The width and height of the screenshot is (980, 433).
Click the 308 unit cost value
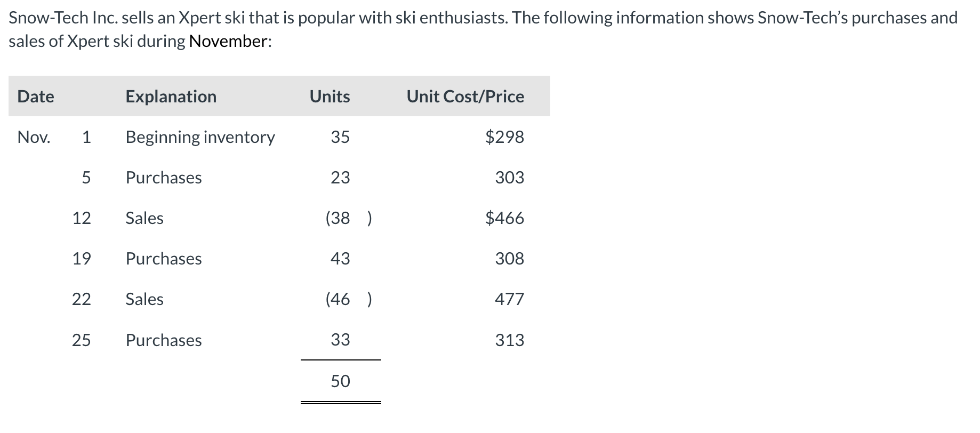[509, 259]
